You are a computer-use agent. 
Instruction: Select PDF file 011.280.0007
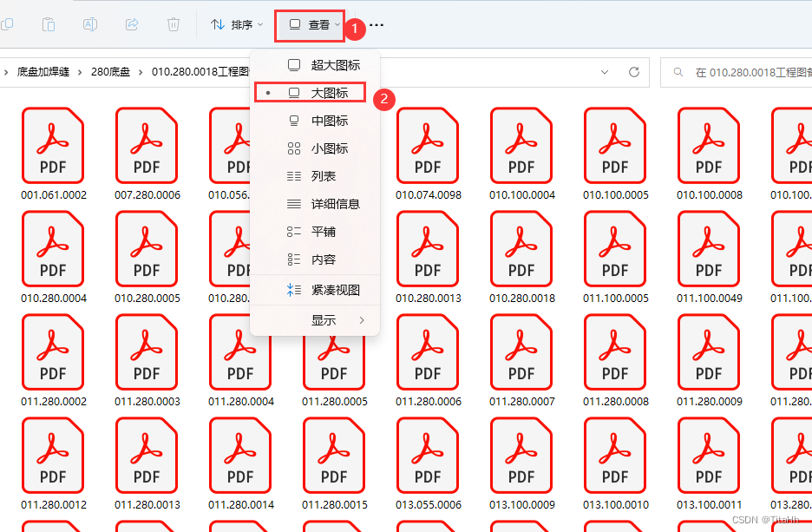click(x=522, y=360)
